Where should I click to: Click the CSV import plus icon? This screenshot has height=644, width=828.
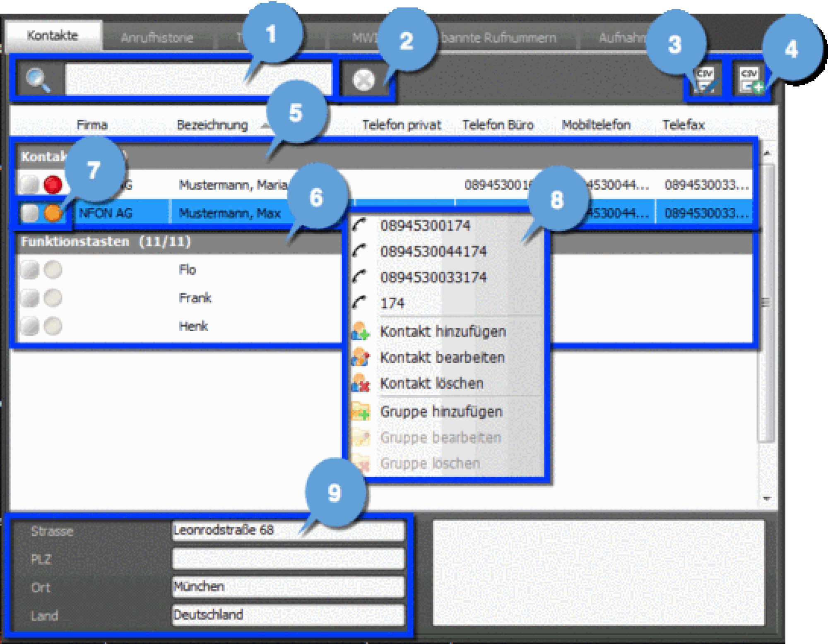[751, 80]
